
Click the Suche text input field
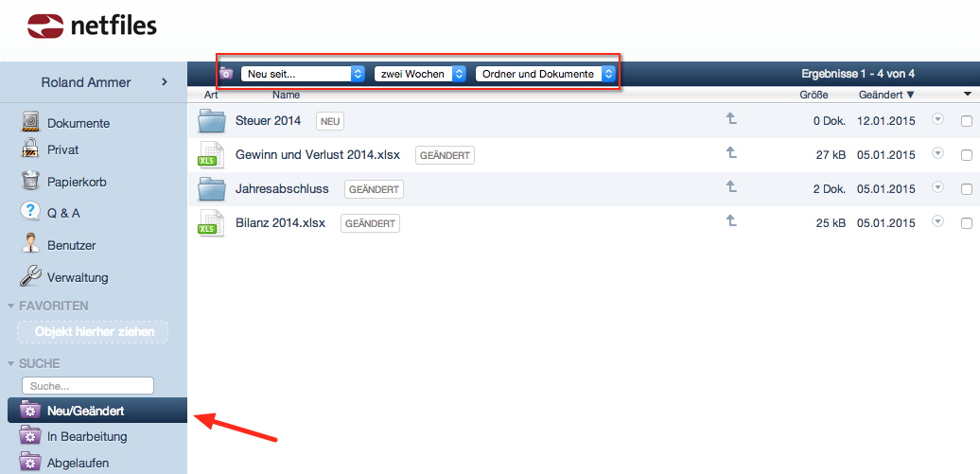(x=87, y=386)
